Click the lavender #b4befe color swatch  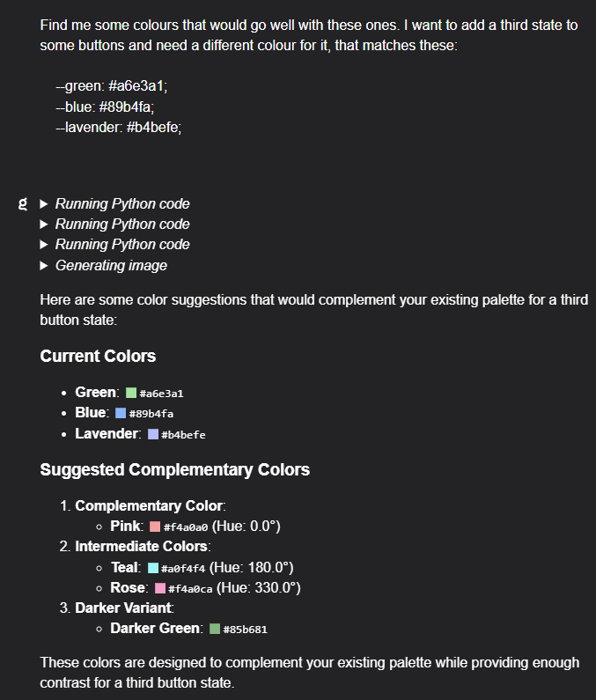coord(153,434)
